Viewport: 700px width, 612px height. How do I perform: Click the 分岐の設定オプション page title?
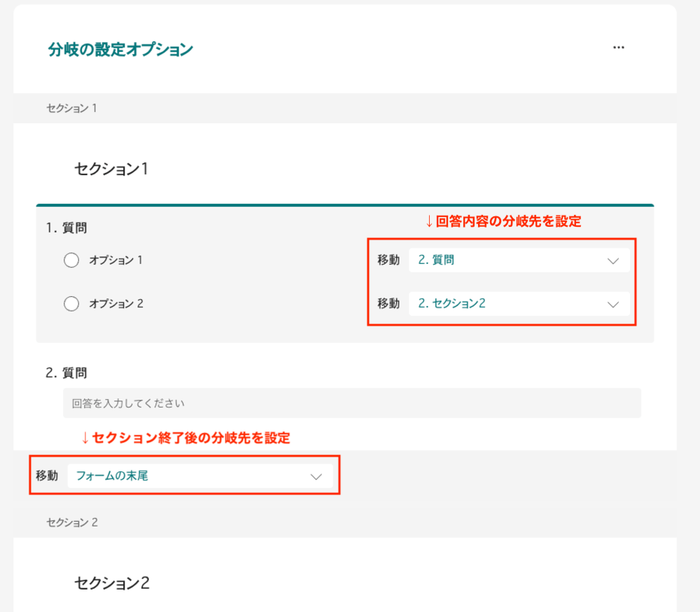(x=120, y=50)
